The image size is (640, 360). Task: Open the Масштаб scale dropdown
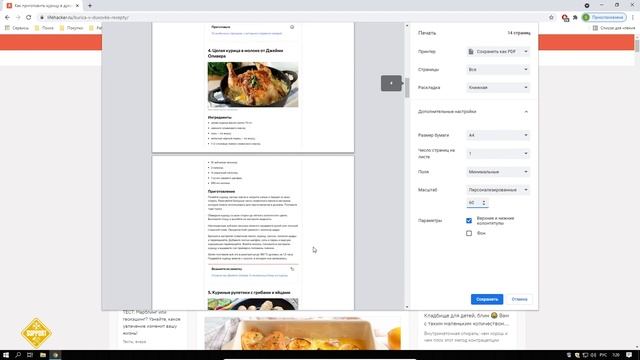pos(498,190)
